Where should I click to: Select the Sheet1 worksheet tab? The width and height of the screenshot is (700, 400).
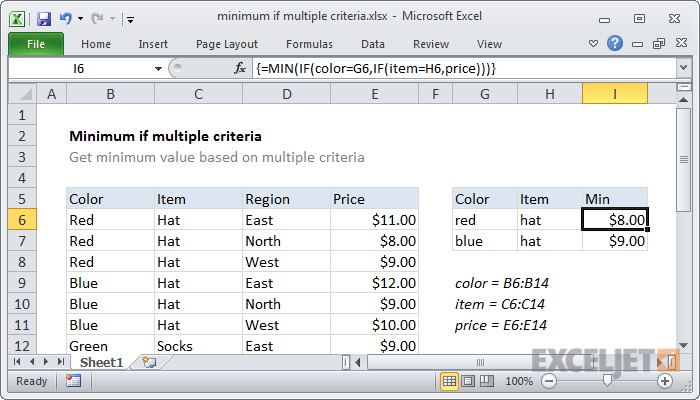click(x=101, y=362)
